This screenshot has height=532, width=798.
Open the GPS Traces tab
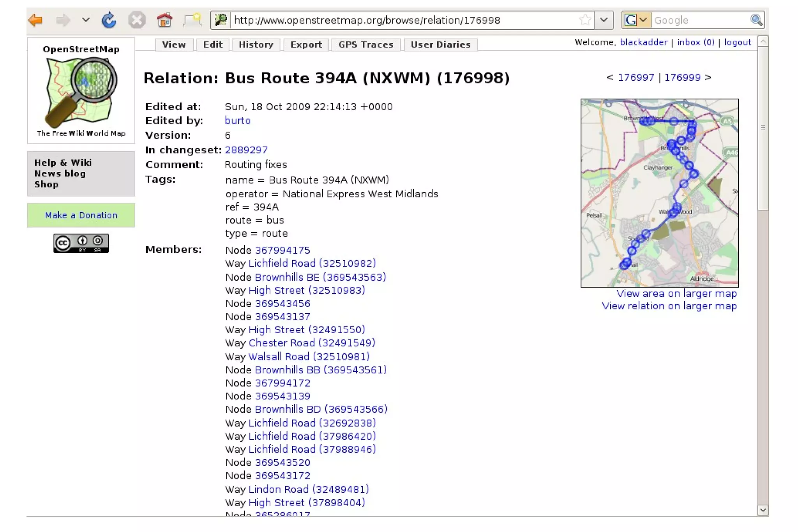point(365,45)
